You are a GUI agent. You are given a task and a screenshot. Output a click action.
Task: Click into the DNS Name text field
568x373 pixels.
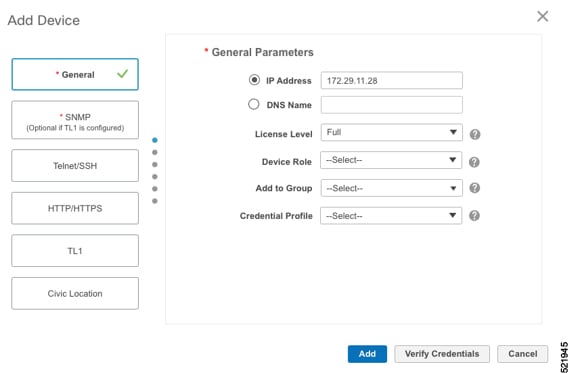[392, 105]
